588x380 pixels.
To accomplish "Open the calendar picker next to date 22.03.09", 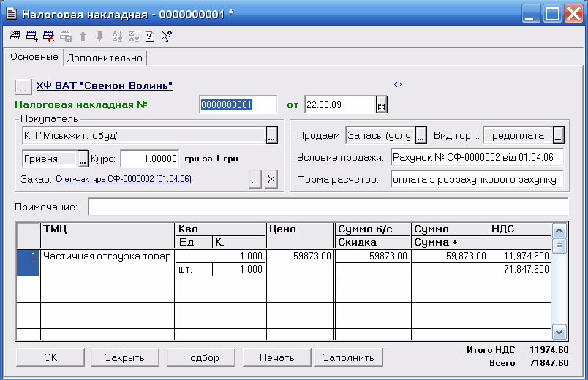I will point(381,105).
